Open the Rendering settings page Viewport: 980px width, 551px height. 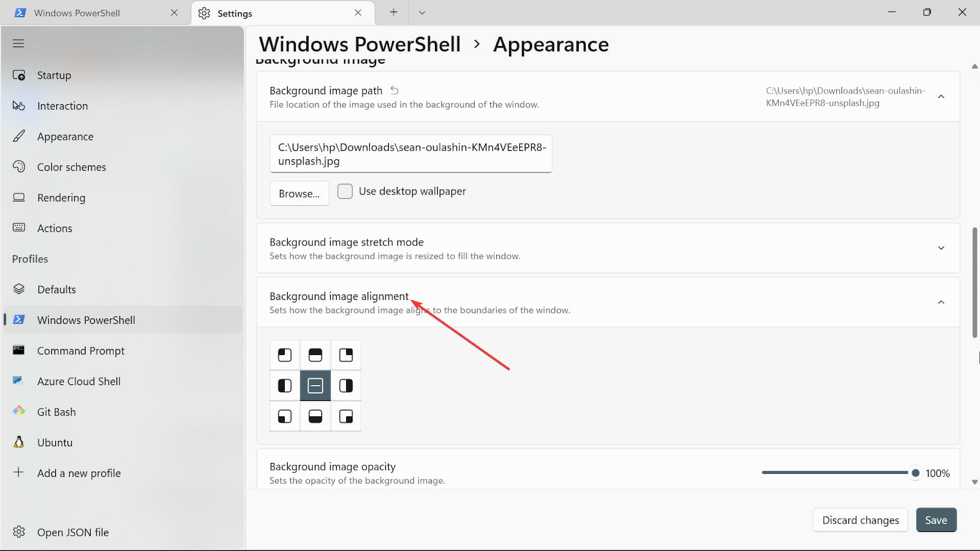click(x=123, y=198)
